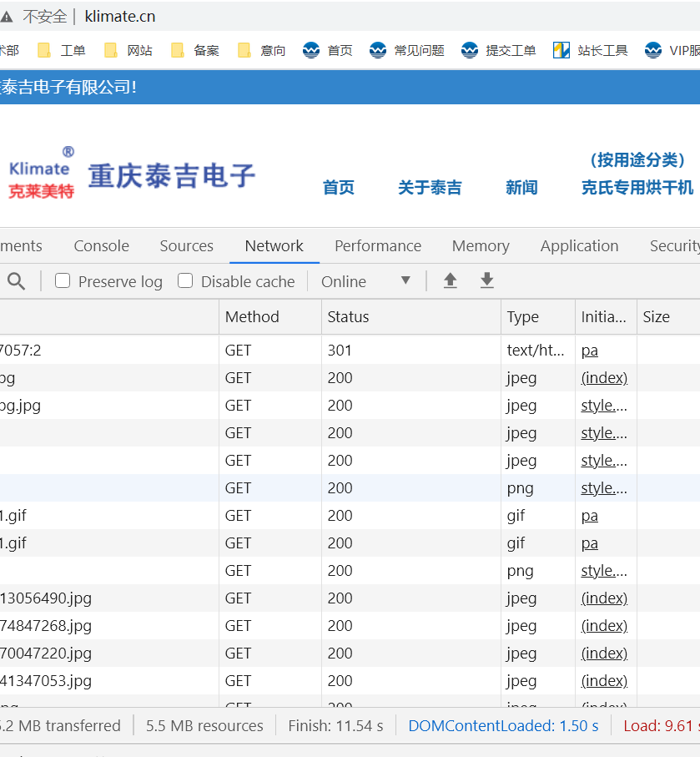
Task: Open the 提交工单 bookmark
Action: [499, 50]
